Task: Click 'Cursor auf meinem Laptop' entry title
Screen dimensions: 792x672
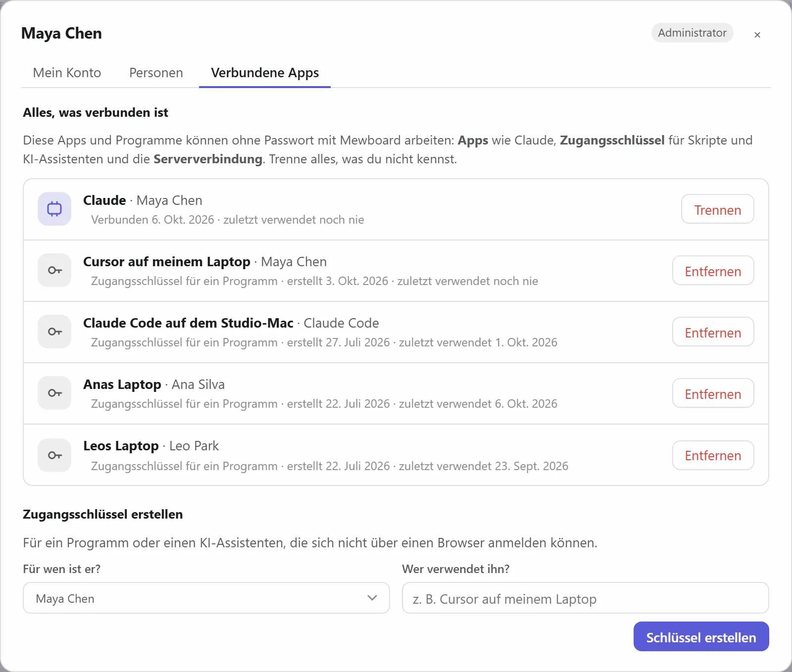Action: pyautogui.click(x=167, y=262)
